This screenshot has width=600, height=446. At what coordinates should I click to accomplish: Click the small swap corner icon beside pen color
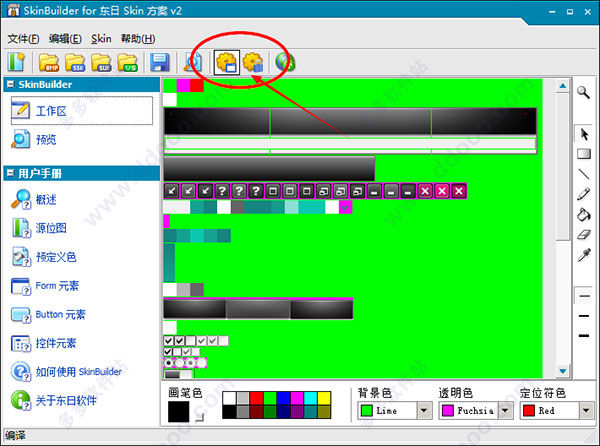pyautogui.click(x=199, y=417)
